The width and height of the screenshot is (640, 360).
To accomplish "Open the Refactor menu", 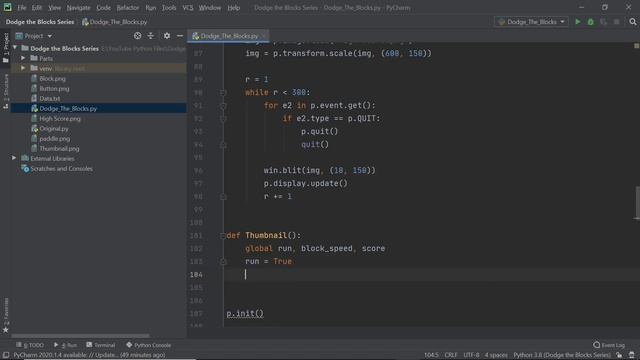I will (128, 8).
